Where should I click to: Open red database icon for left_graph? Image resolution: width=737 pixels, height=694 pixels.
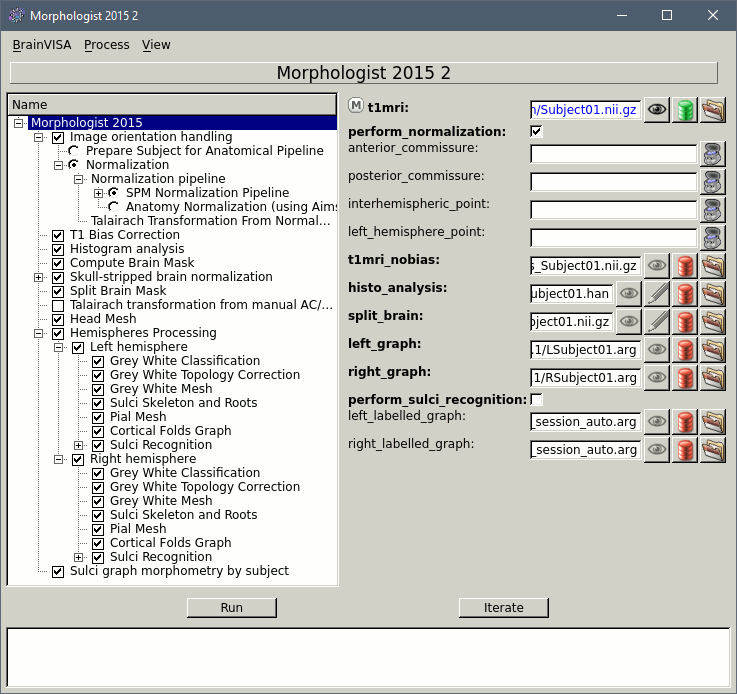click(x=685, y=350)
